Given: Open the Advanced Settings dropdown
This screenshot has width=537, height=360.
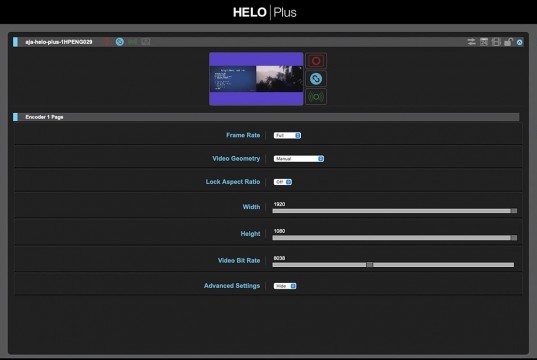Looking at the screenshot, I should tap(285, 286).
